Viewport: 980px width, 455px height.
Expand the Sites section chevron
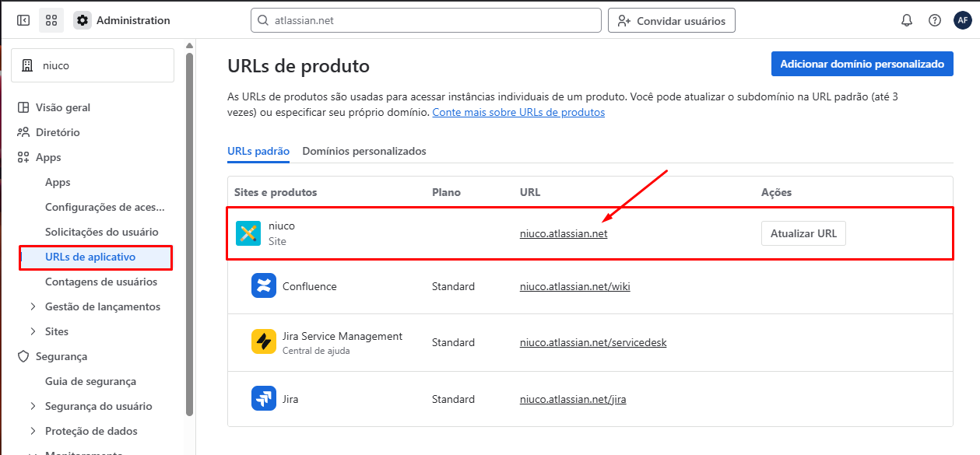[x=33, y=331]
